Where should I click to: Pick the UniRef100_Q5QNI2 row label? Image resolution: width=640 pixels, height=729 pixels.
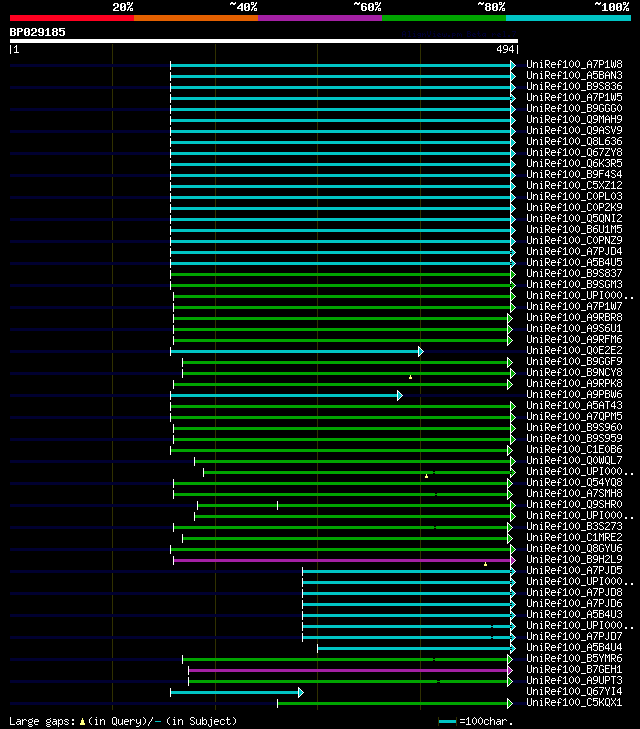(574, 219)
